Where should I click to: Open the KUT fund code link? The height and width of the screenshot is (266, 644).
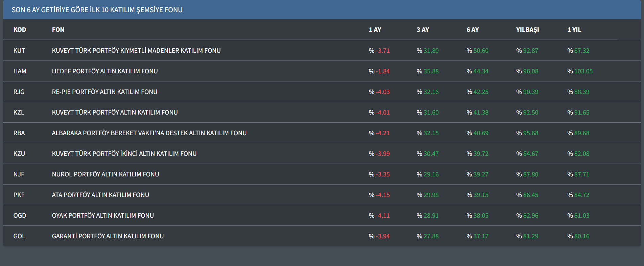pos(19,51)
